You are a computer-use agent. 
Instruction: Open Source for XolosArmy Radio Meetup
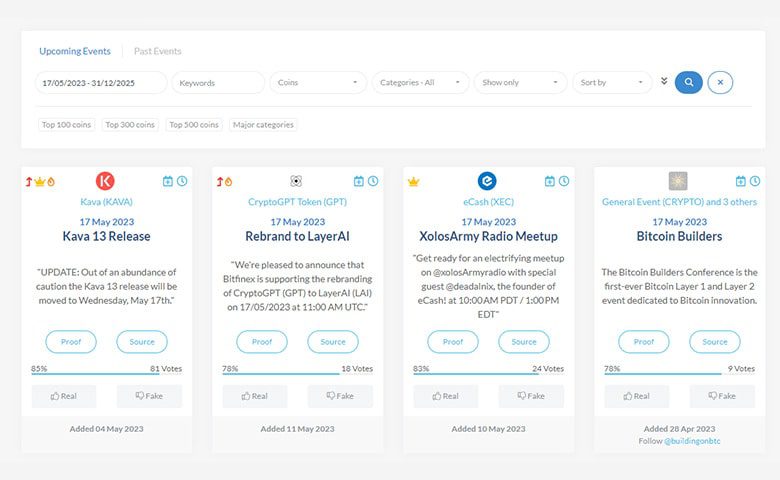pos(524,342)
